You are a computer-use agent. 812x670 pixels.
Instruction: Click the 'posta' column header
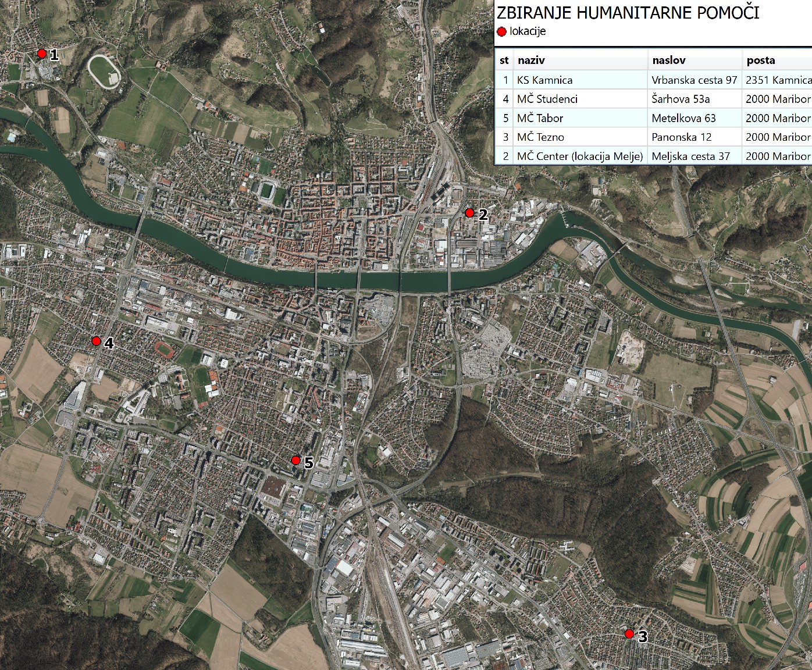[777, 60]
